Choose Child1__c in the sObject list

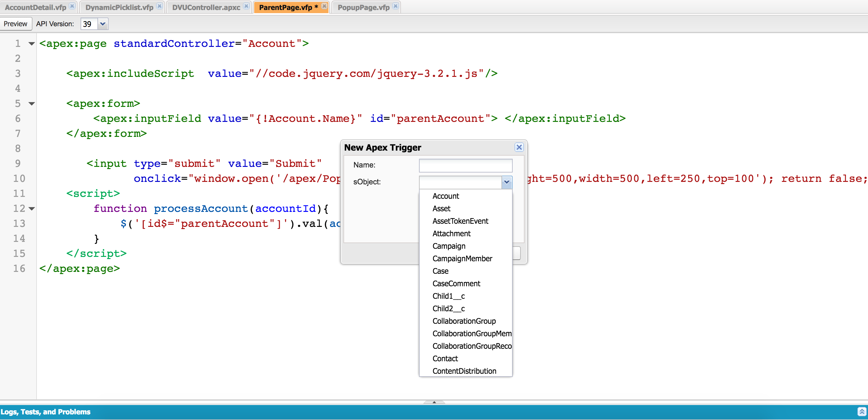(465, 296)
